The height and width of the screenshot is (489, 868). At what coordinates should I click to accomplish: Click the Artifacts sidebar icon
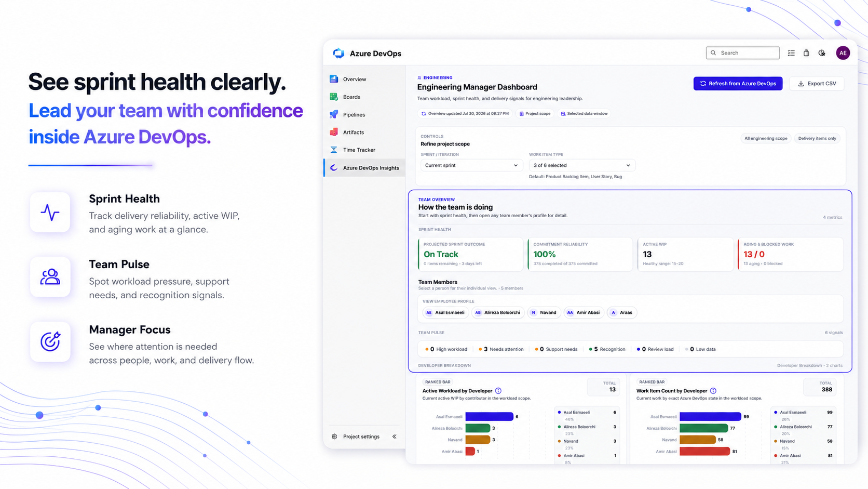tap(334, 132)
